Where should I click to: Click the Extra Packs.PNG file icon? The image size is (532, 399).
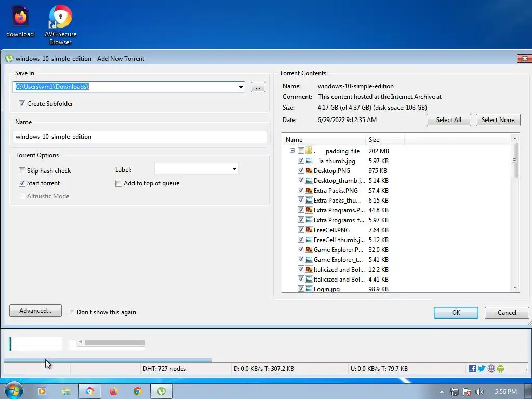309,190
